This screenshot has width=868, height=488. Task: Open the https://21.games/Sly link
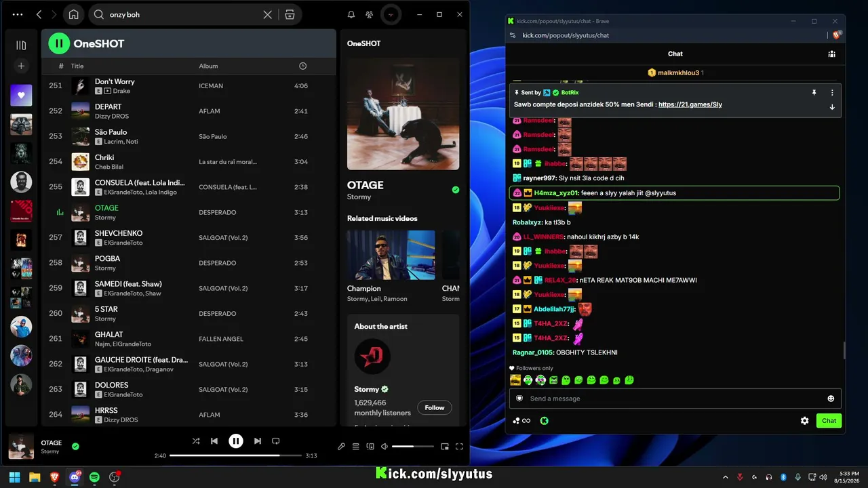(x=690, y=105)
